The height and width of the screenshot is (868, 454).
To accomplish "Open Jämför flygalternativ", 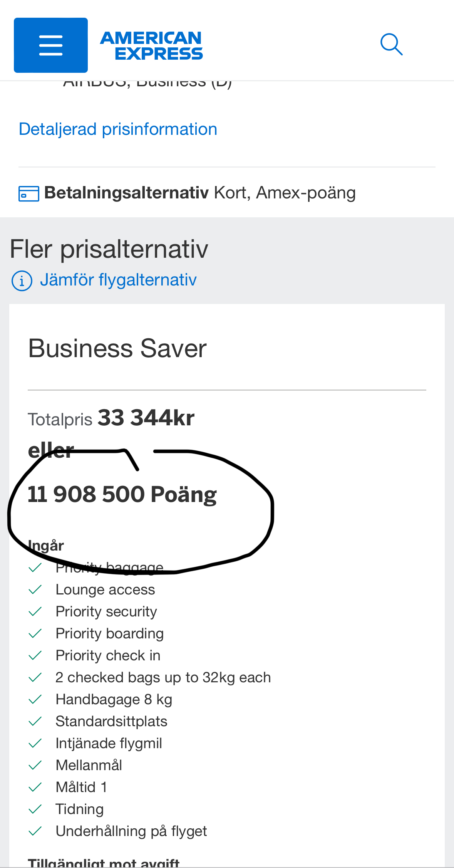I will pos(118,280).
